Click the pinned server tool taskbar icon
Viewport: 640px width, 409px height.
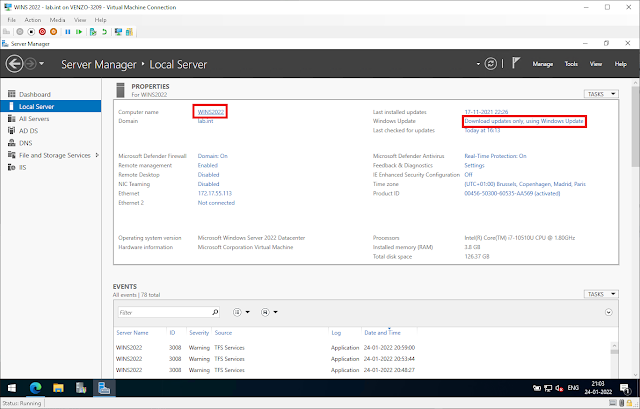pos(81,388)
